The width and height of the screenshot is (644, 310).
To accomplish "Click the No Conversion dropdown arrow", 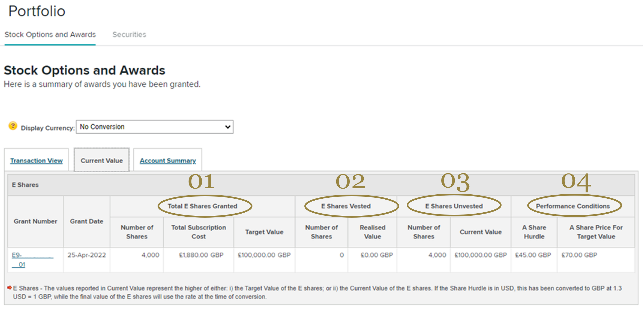I will pos(227,127).
